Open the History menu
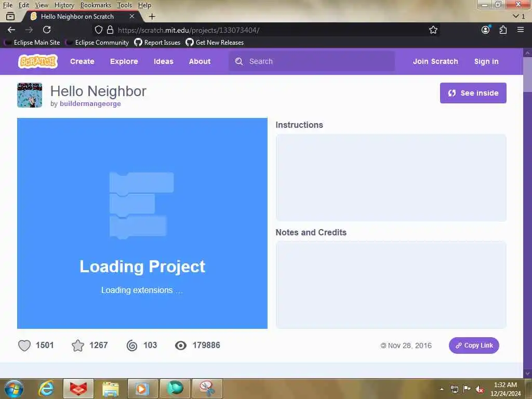The height and width of the screenshot is (399, 532). (x=64, y=5)
